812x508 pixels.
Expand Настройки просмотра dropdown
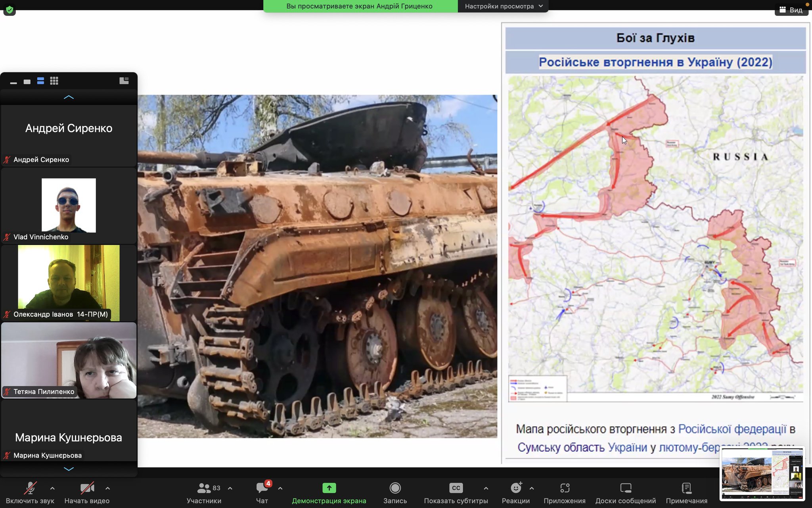coord(503,6)
